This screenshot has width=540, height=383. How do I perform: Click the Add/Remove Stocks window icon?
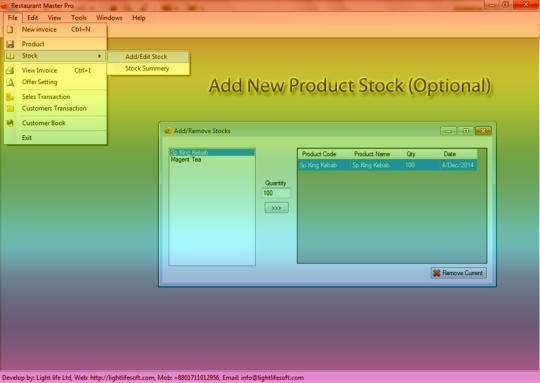point(168,131)
